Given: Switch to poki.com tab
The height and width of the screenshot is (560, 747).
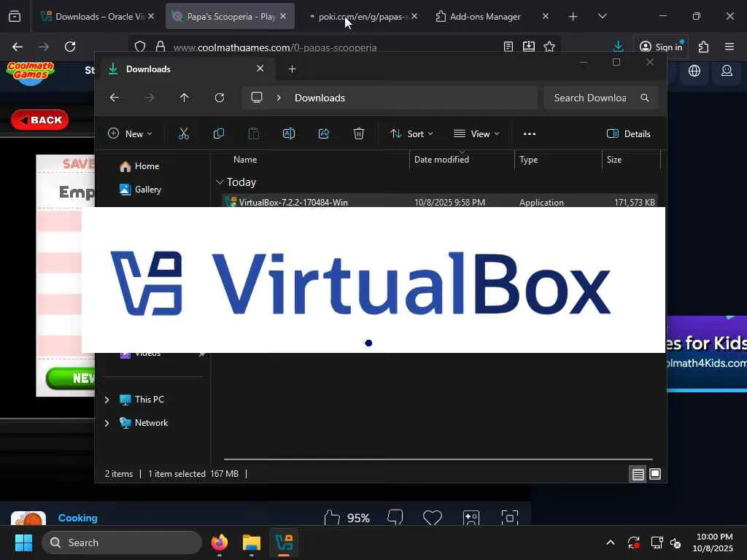Looking at the screenshot, I should pos(363,16).
